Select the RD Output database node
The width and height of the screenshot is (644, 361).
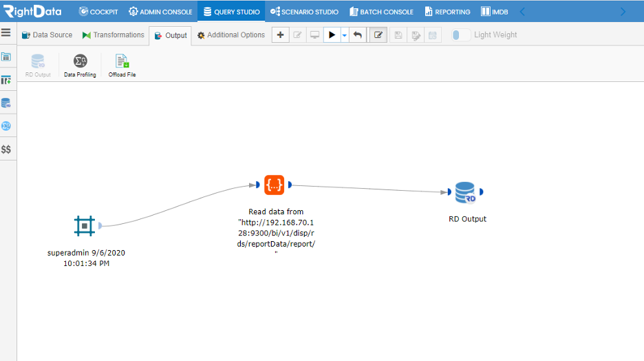coord(465,192)
